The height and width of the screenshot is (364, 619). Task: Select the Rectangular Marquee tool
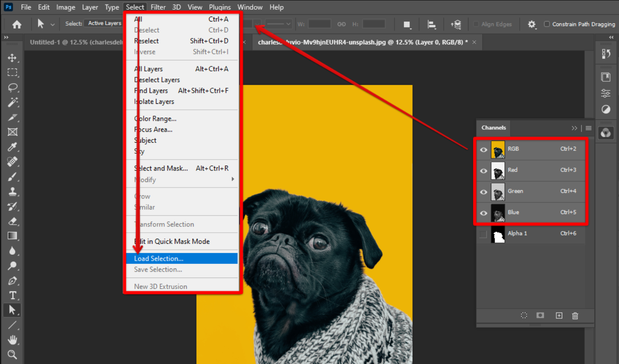pos(12,72)
